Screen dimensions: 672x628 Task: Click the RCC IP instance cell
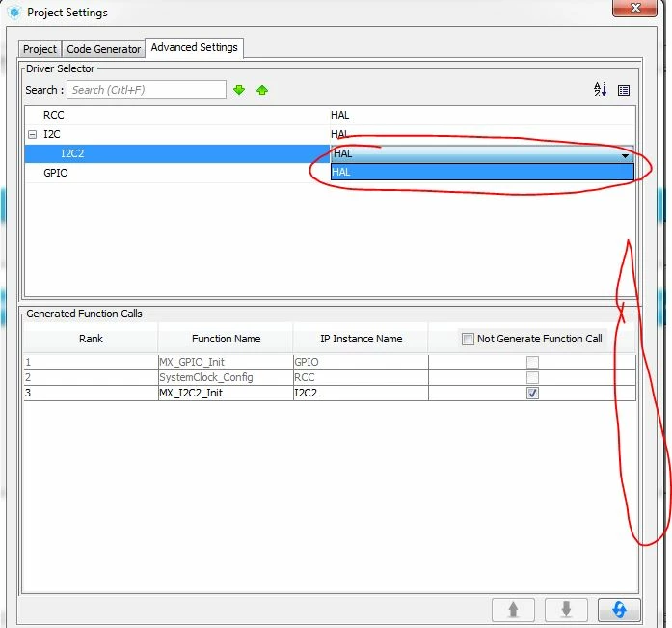click(361, 377)
